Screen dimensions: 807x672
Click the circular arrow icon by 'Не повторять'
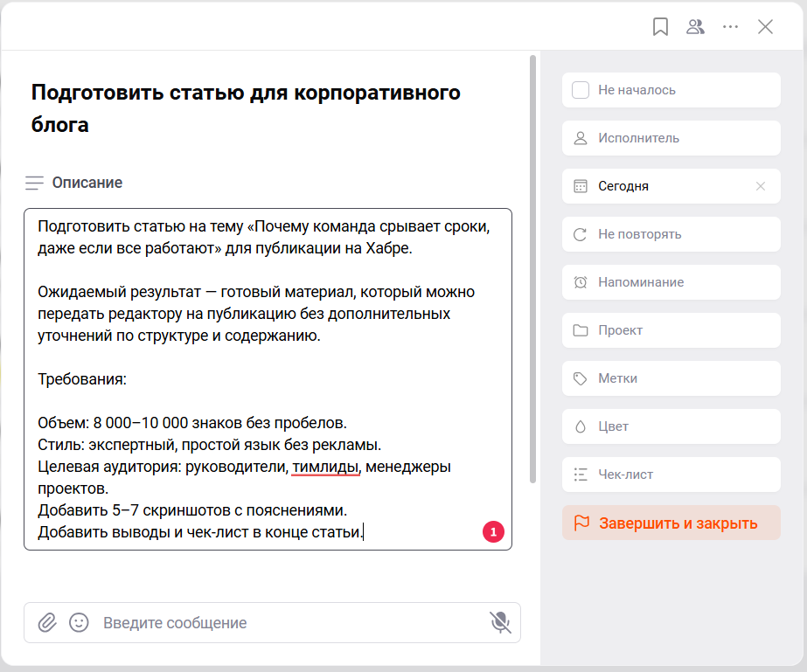(580, 235)
